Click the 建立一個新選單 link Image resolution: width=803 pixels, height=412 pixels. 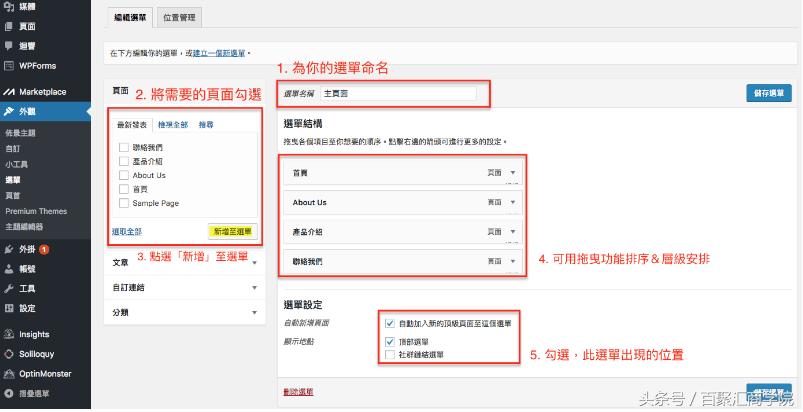(219, 53)
